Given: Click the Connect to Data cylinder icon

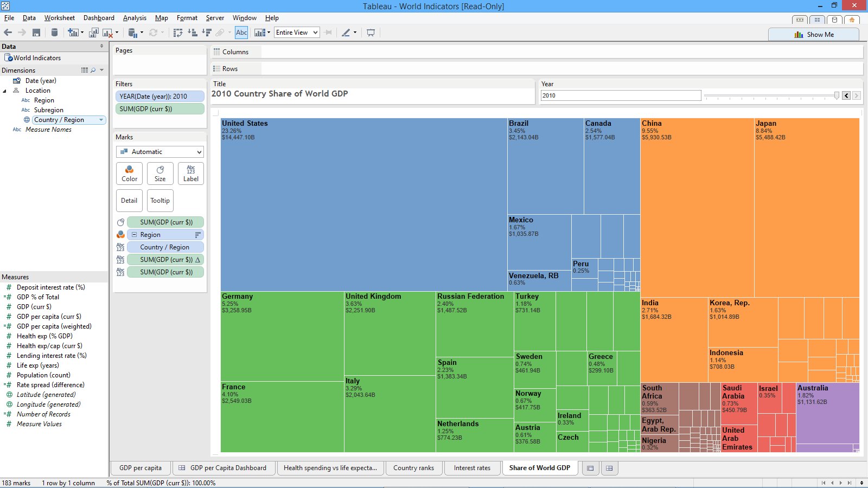Looking at the screenshot, I should [54, 33].
